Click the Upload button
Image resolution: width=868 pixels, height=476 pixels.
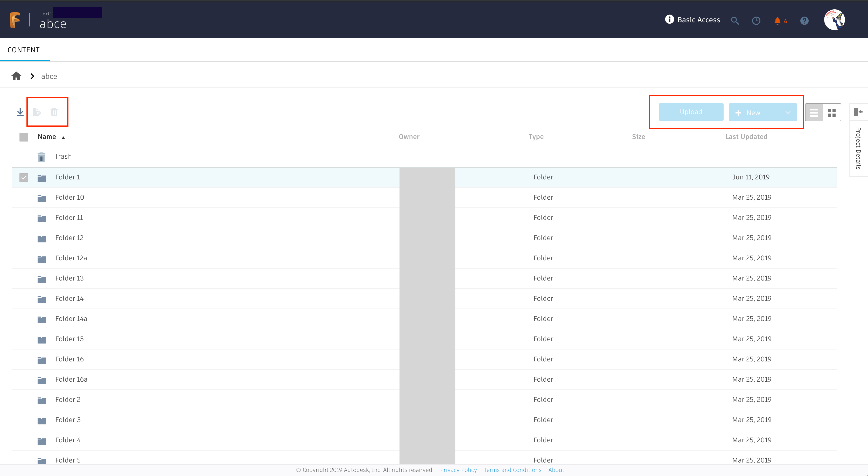pos(691,112)
